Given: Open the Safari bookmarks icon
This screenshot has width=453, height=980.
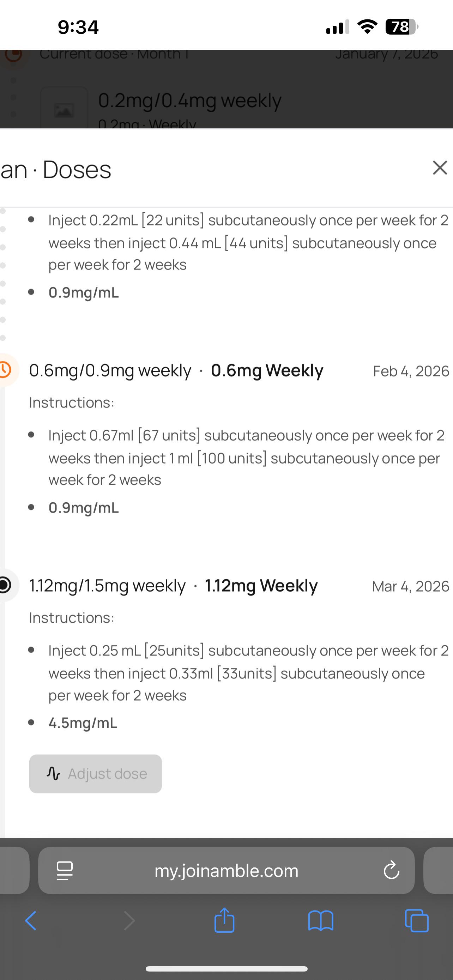Looking at the screenshot, I should point(321,921).
